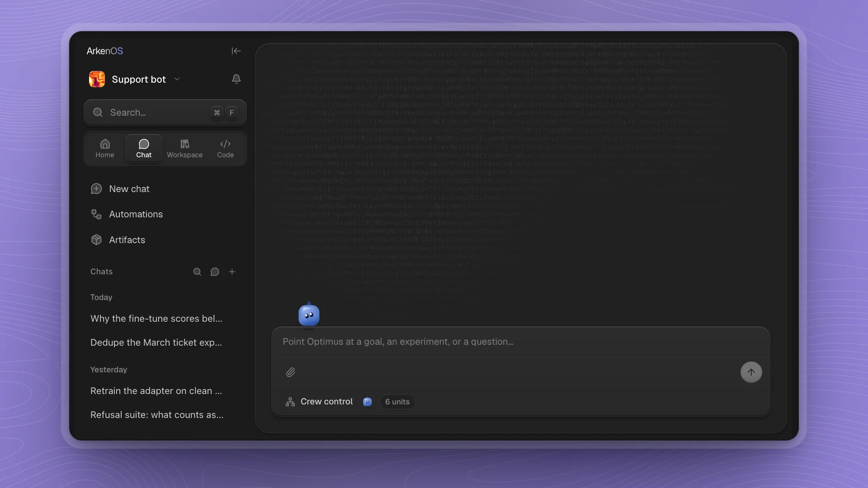Click the chat bubble icon beside Chats
This screenshot has width=868, height=488.
click(215, 272)
